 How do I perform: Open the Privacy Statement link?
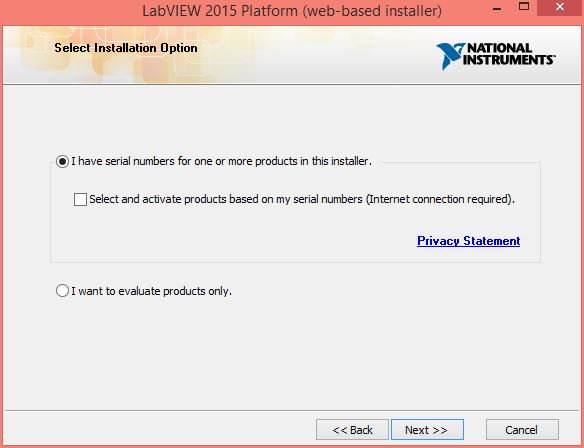(x=468, y=241)
